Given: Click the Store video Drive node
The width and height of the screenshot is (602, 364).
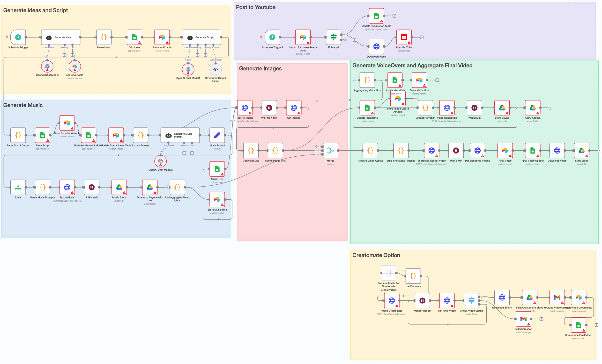Looking at the screenshot, I should tap(582, 151).
